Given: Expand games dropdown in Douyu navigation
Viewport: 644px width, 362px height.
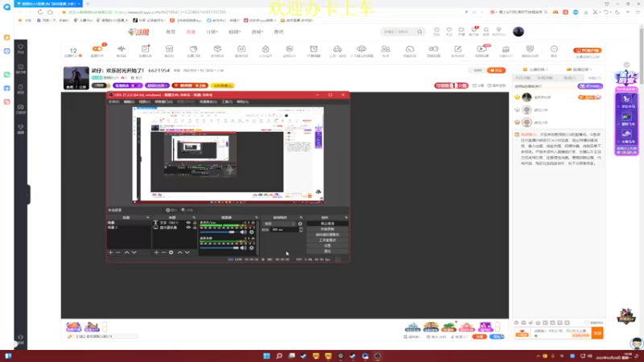Looking at the screenshot, I should click(257, 31).
